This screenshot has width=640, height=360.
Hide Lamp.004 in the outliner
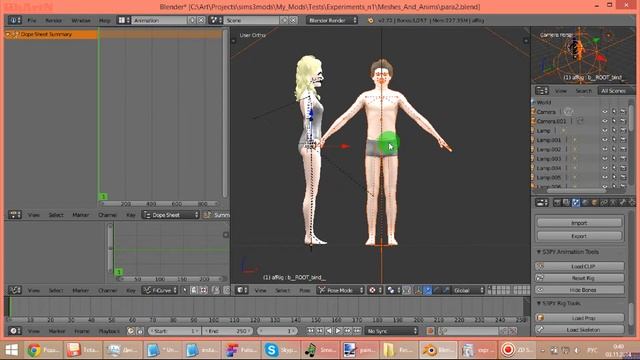point(605,168)
